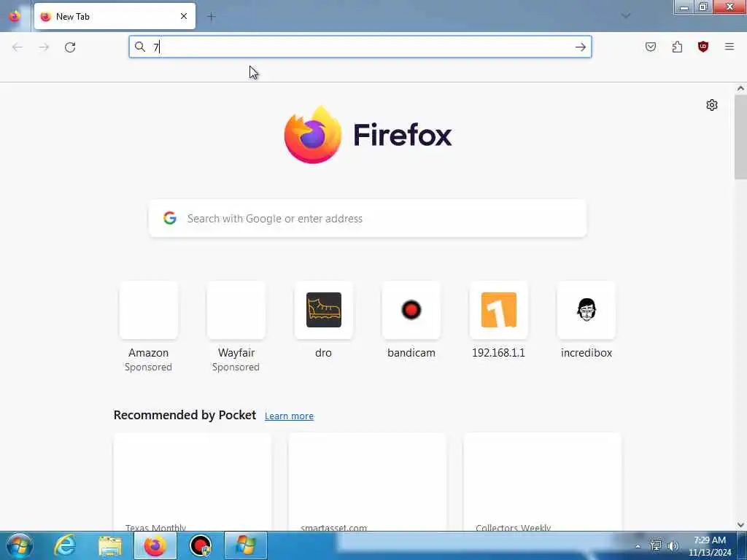Open the network tray icon
The image size is (747, 560).
[x=656, y=545]
